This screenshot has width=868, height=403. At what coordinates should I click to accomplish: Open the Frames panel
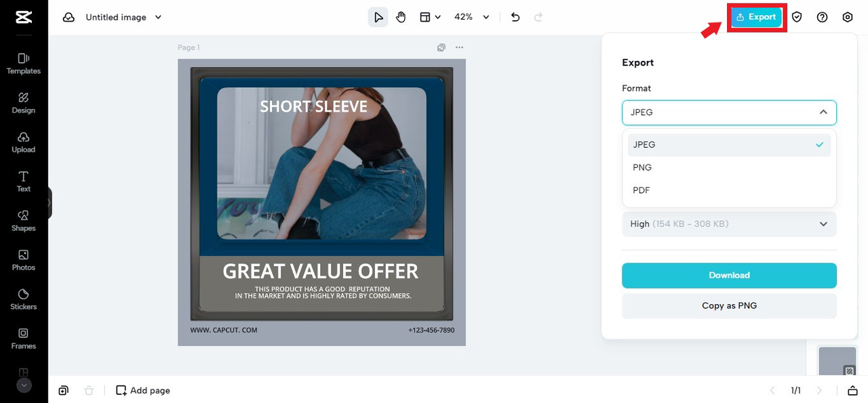(x=24, y=339)
